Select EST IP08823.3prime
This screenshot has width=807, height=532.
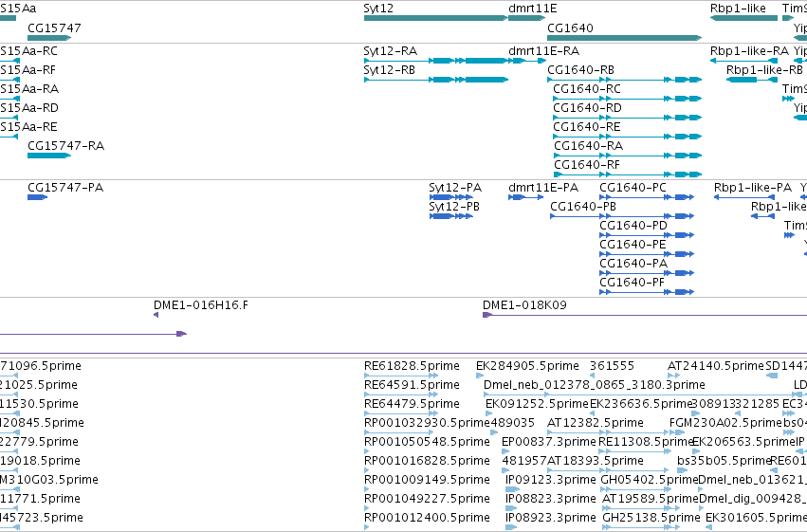(x=551, y=499)
